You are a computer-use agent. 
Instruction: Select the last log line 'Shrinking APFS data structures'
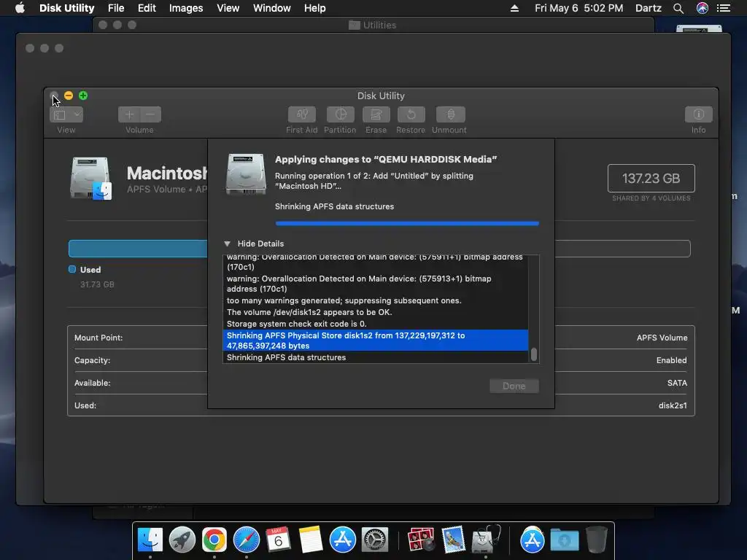tap(286, 357)
